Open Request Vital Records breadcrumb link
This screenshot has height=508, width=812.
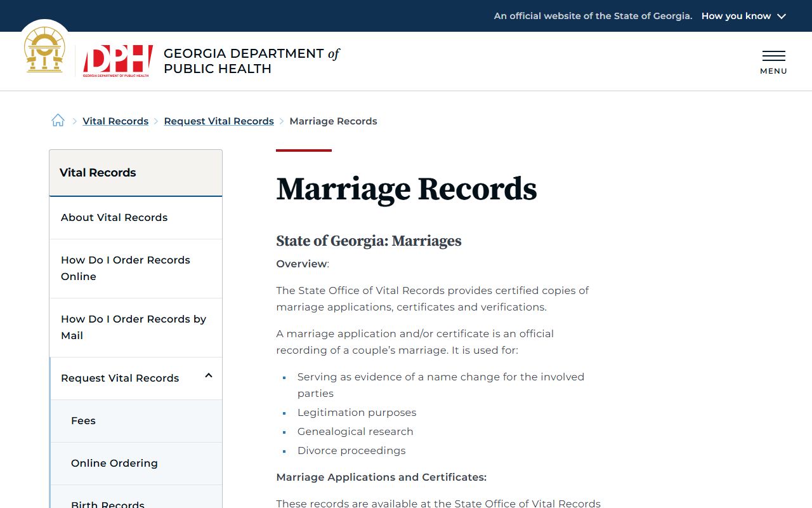[x=219, y=121]
